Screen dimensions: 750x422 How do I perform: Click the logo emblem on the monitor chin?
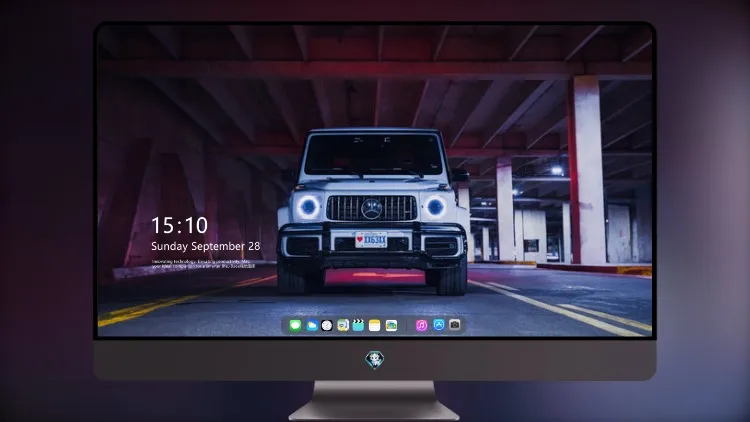pyautogui.click(x=375, y=360)
